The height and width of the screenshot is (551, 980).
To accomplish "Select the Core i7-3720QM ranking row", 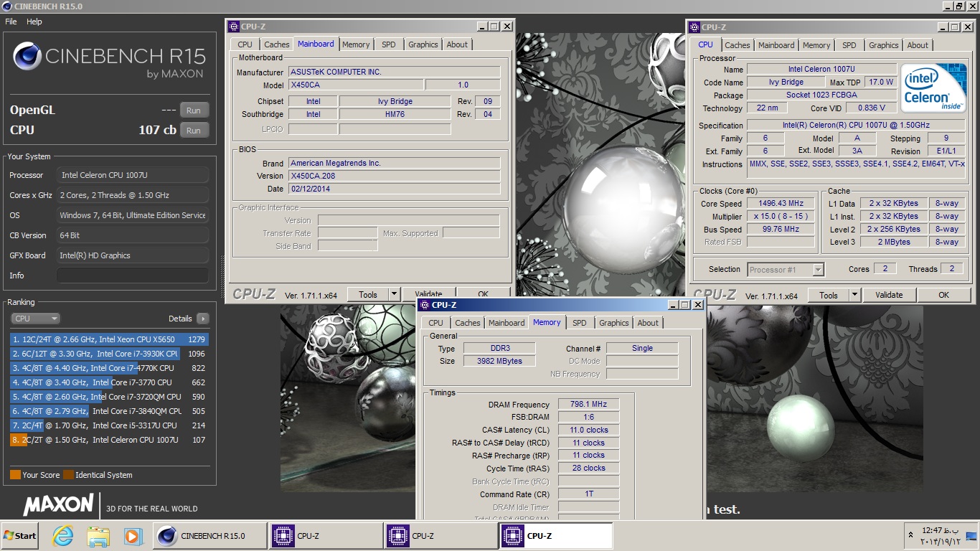I will pyautogui.click(x=108, y=397).
